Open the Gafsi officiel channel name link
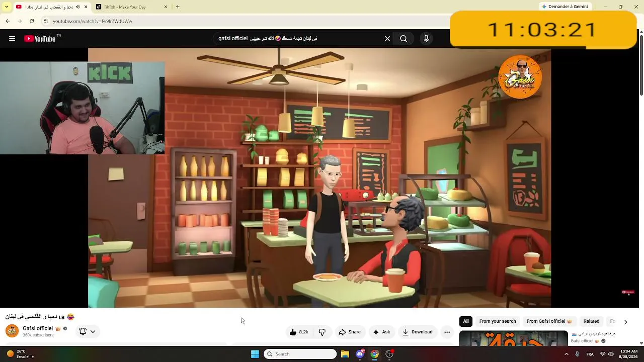The image size is (644, 362). pyautogui.click(x=38, y=328)
